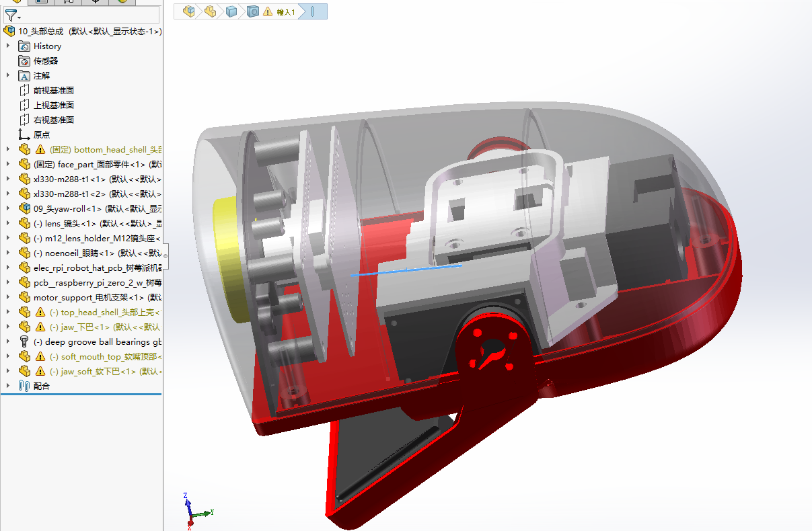The image size is (812, 531).
Task: Expand the motor_support_电机支架 component
Action: 8,297
